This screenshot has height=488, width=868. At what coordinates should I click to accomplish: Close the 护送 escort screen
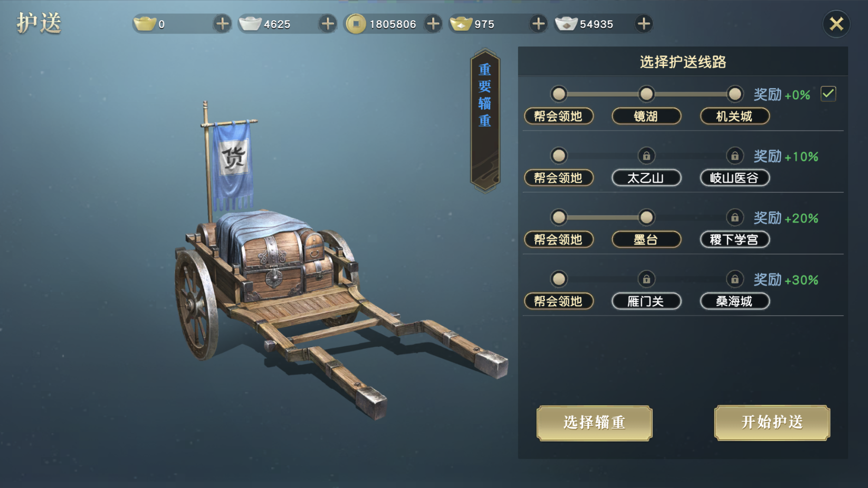pyautogui.click(x=836, y=24)
